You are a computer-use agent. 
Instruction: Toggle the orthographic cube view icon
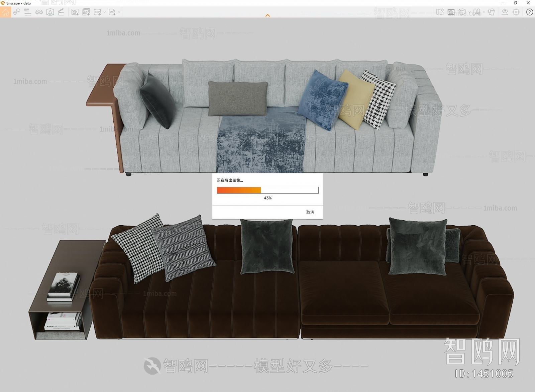click(462, 12)
